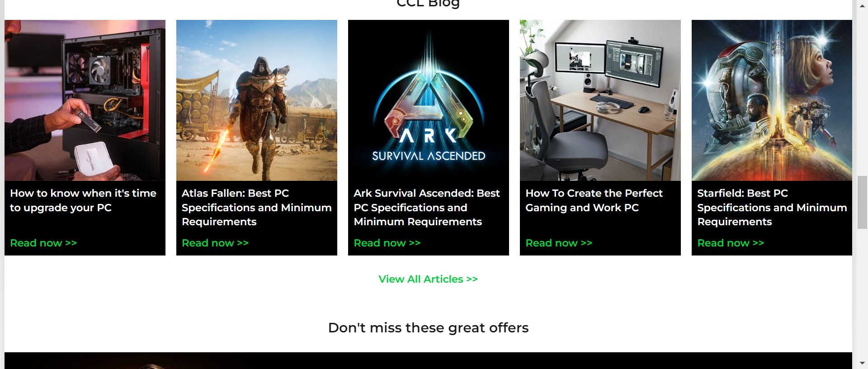Read now link under Perfect Gaming and Work PC
The width and height of the screenshot is (868, 369).
pyautogui.click(x=559, y=243)
